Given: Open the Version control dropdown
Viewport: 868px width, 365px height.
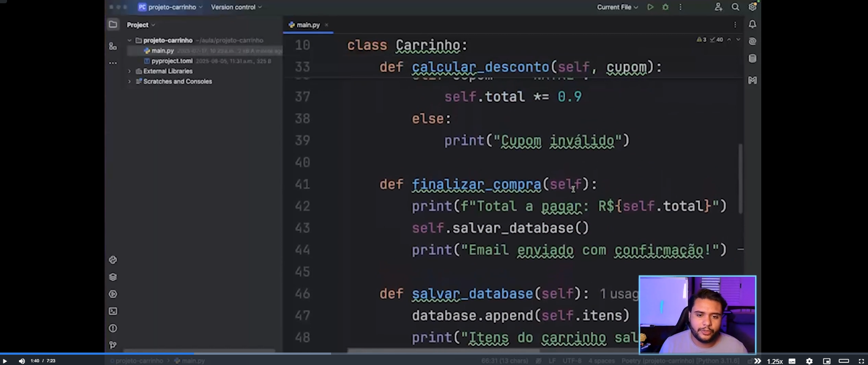Looking at the screenshot, I should pos(236,7).
